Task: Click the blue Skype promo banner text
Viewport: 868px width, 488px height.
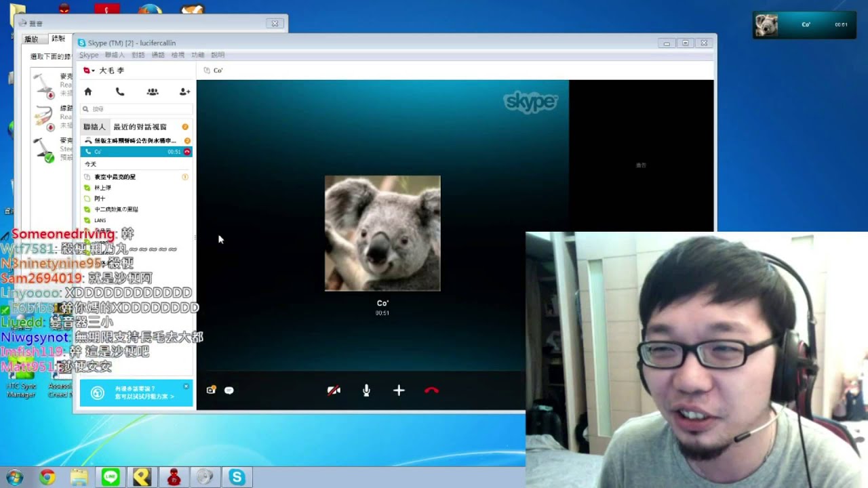Action: click(x=144, y=392)
